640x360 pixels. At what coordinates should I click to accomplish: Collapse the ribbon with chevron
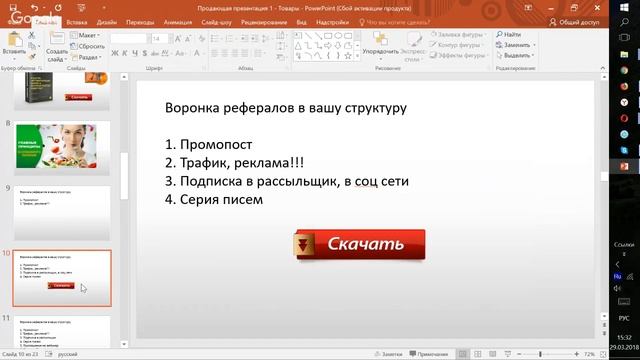coord(603,68)
